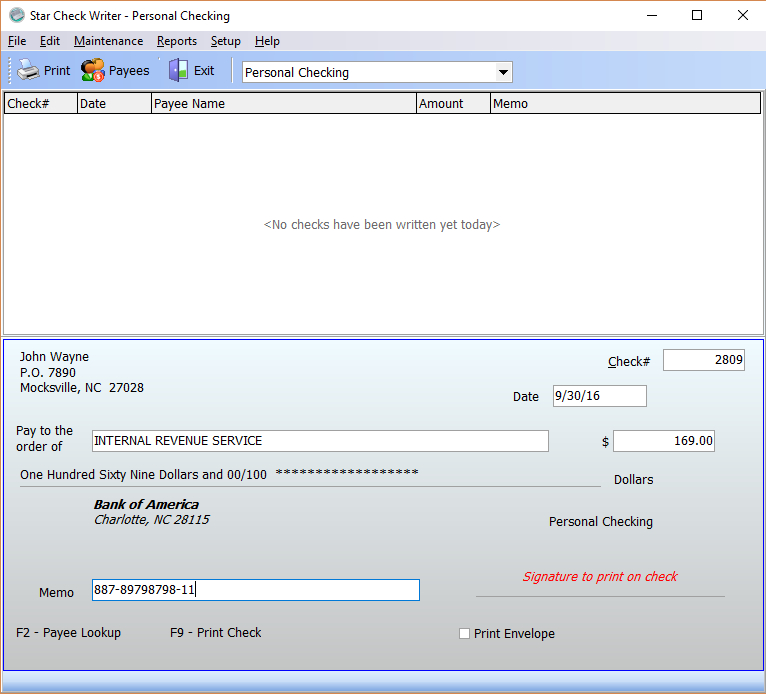766x694 pixels.
Task: Click the Payees toolbar label
Action: (129, 71)
